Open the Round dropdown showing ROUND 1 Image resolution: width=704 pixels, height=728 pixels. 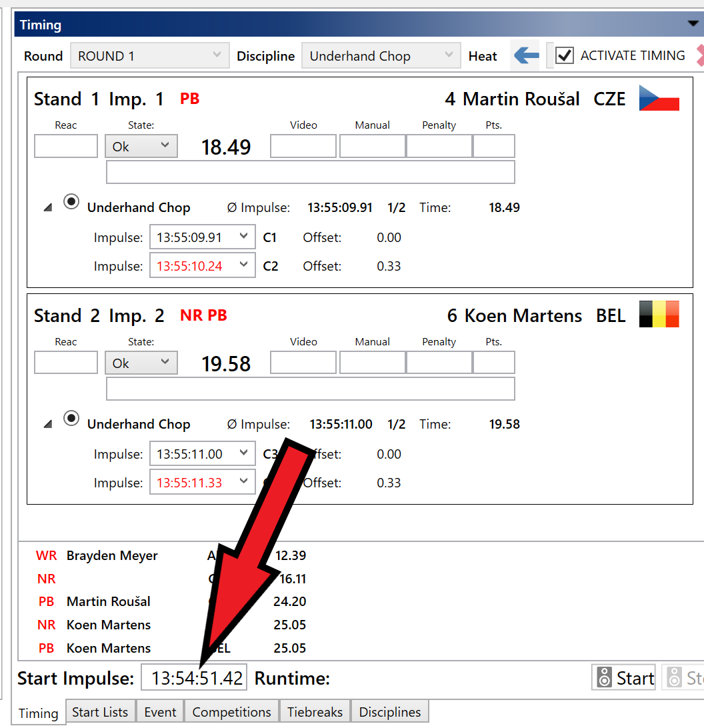point(150,56)
